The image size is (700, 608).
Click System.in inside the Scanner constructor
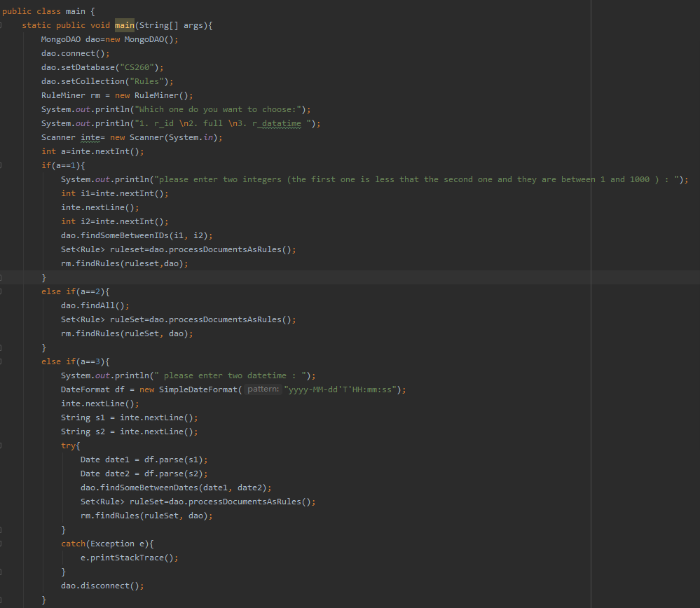(x=191, y=137)
